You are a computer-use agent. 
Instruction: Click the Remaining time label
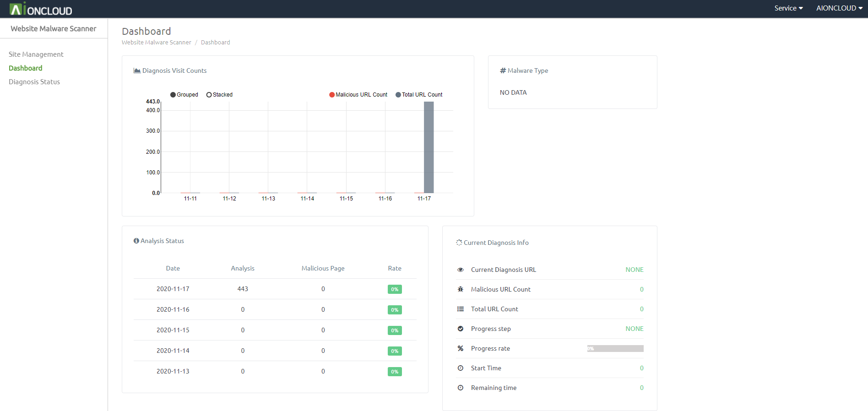(494, 388)
